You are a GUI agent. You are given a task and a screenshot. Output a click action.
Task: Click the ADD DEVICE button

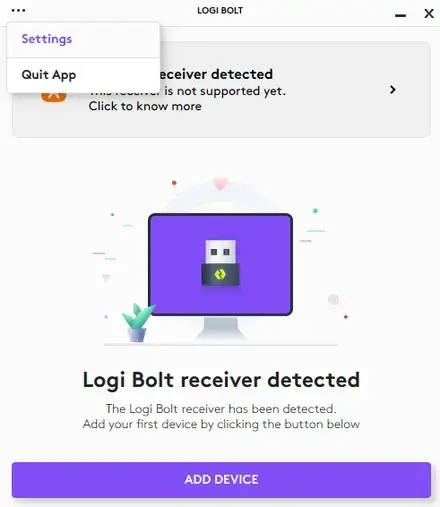coord(221,479)
